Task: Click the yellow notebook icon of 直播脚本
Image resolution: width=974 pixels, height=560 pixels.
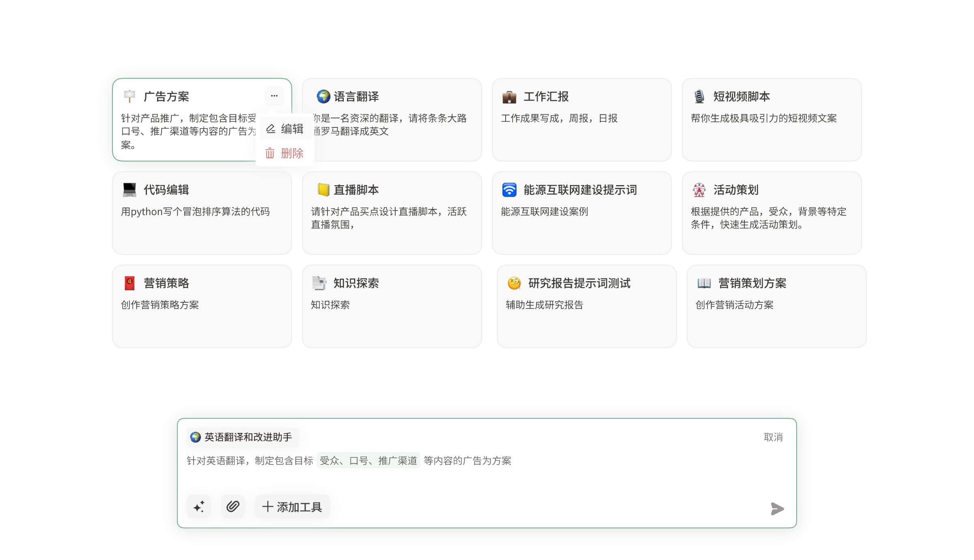Action: point(323,190)
